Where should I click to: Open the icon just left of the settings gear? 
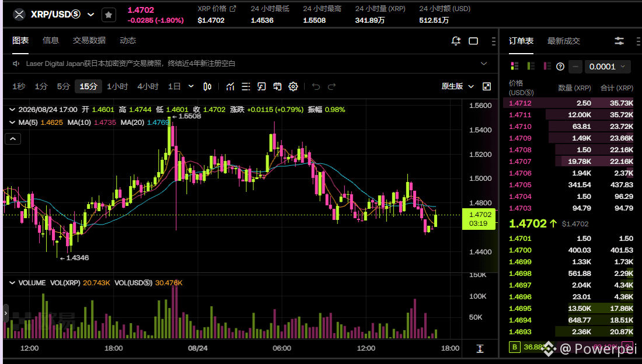coord(277,86)
